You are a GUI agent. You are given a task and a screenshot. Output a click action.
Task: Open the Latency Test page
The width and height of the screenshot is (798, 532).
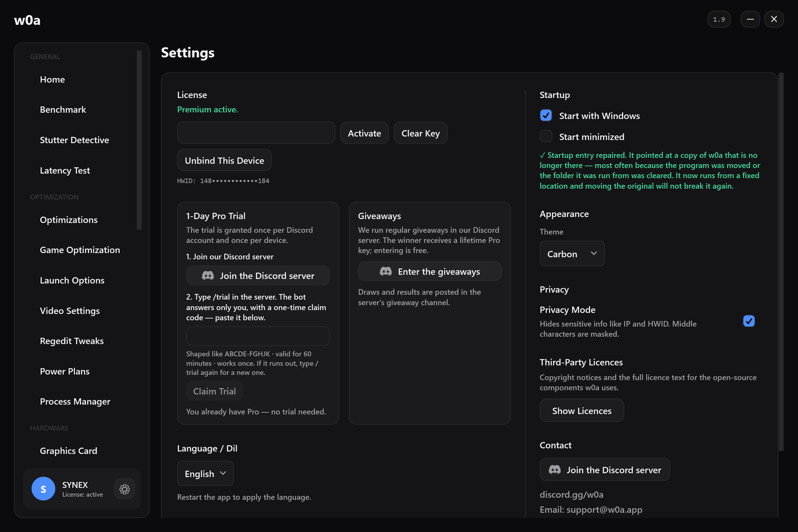(65, 170)
